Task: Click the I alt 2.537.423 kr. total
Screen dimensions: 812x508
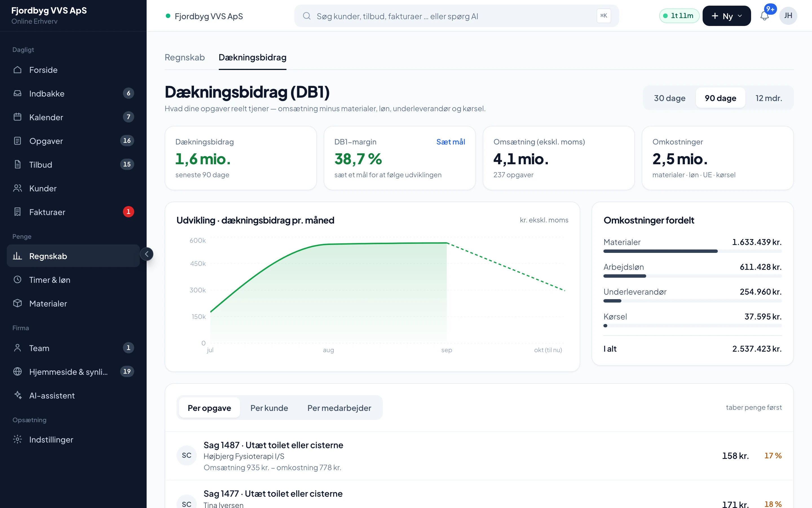Action: [x=692, y=349]
